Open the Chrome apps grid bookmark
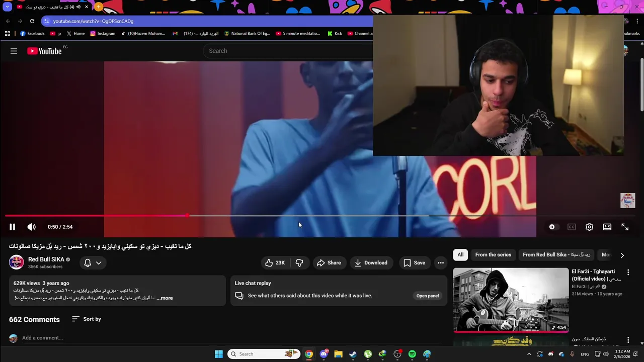The height and width of the screenshot is (362, 644). click(7, 34)
